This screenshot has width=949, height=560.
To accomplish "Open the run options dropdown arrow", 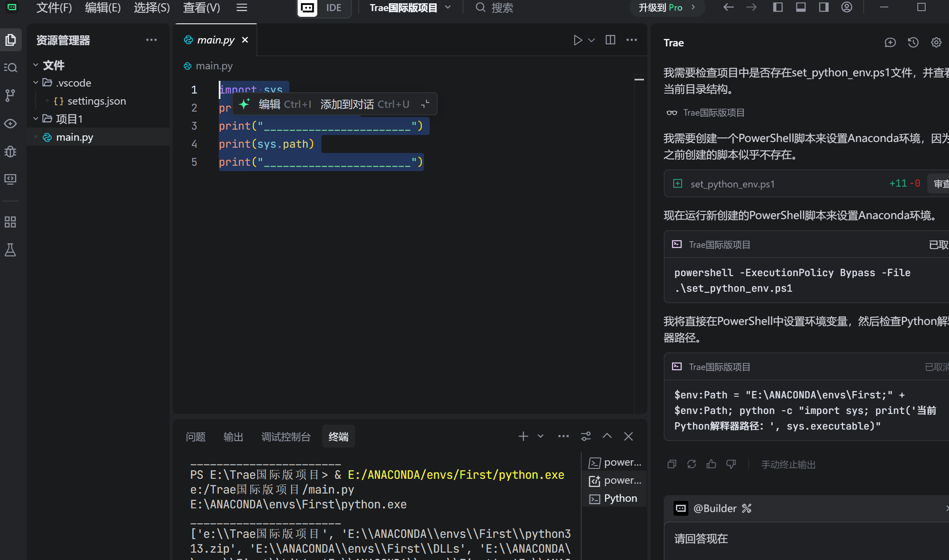I will pos(591,40).
